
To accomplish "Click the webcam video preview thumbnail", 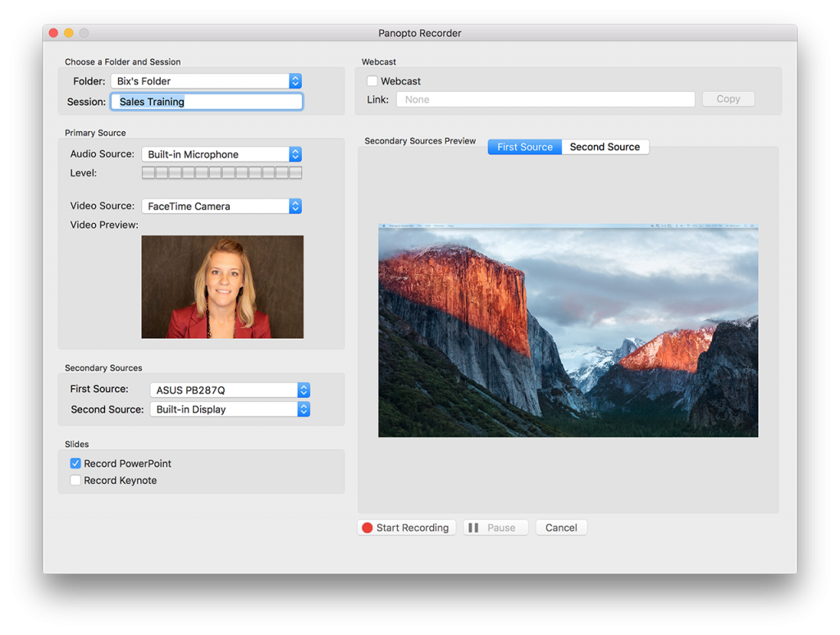I will click(x=222, y=286).
